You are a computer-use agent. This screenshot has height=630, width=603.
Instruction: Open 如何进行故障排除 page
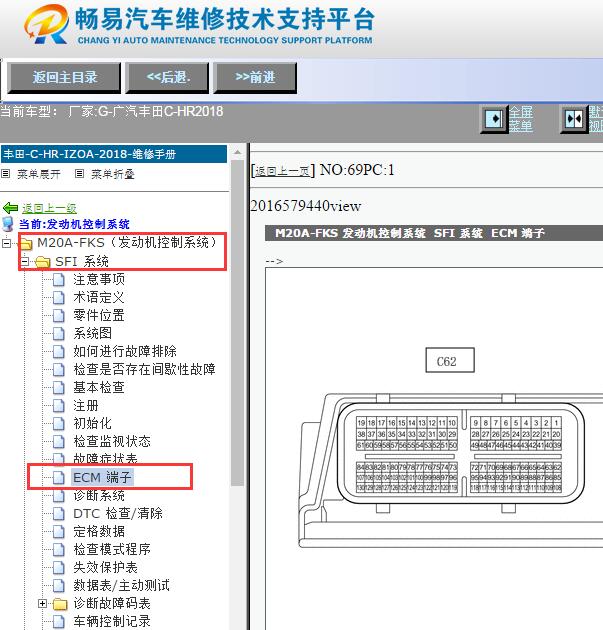click(x=125, y=351)
